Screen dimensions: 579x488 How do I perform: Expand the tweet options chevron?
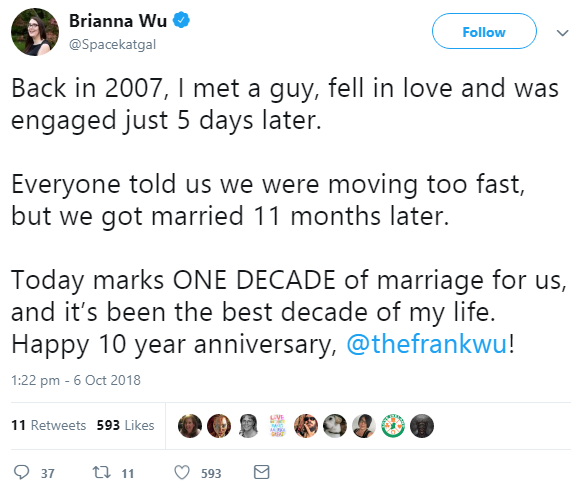point(562,33)
